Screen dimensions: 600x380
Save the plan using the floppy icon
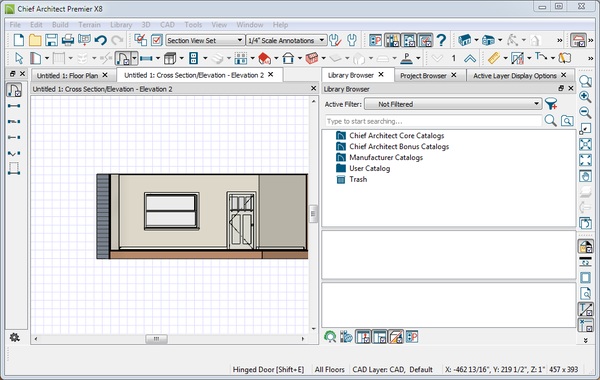click(51, 40)
